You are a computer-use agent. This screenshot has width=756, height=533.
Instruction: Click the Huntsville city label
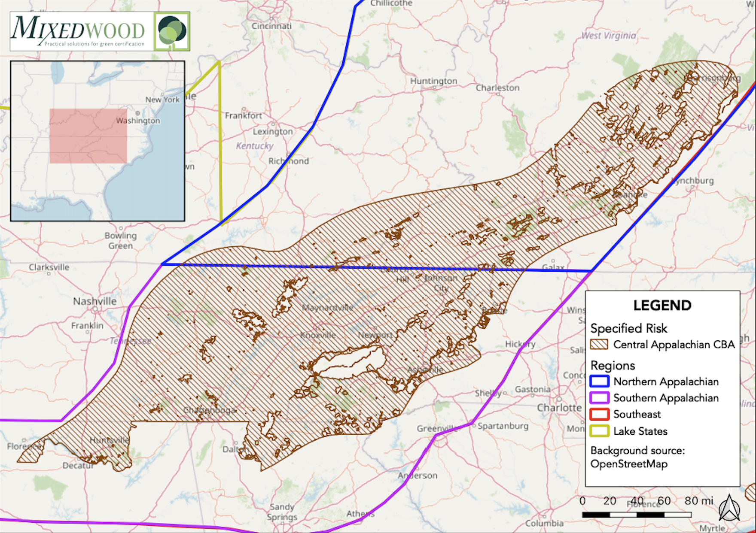point(109,440)
